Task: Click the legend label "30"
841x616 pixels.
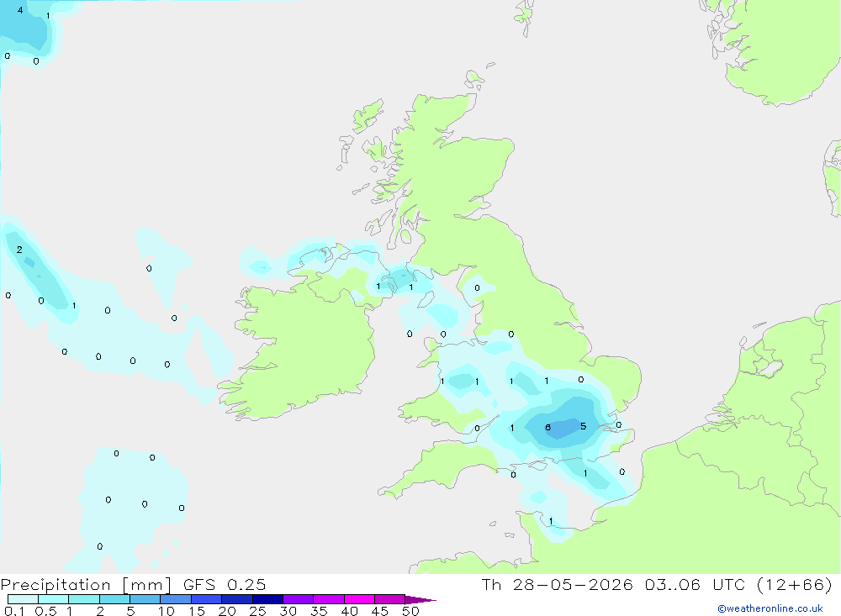Action: point(288,611)
